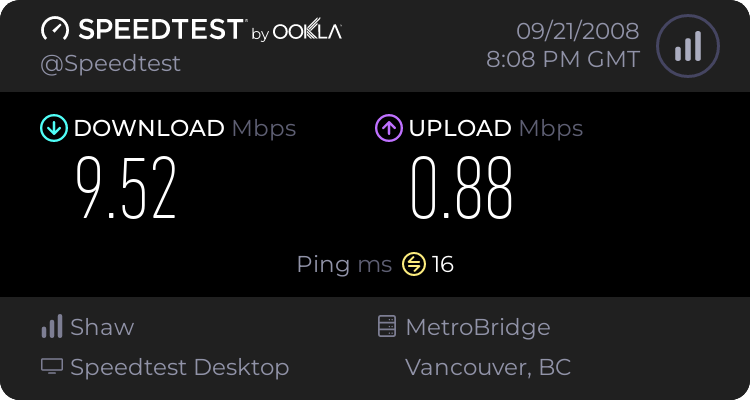Select the 0.88 upload speed value
The height and width of the screenshot is (400, 750).
point(462,188)
